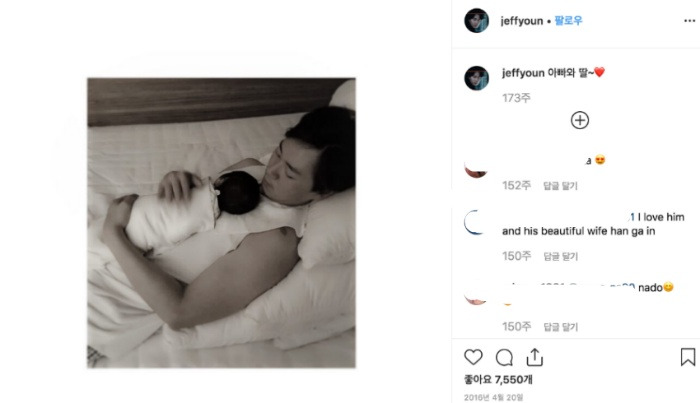This screenshot has width=700, height=403.
Task: Open jeffyoun username in the caption
Action: (523, 73)
